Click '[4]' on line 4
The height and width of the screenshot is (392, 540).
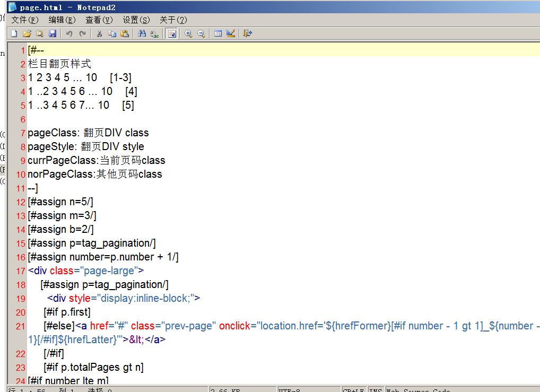131,91
